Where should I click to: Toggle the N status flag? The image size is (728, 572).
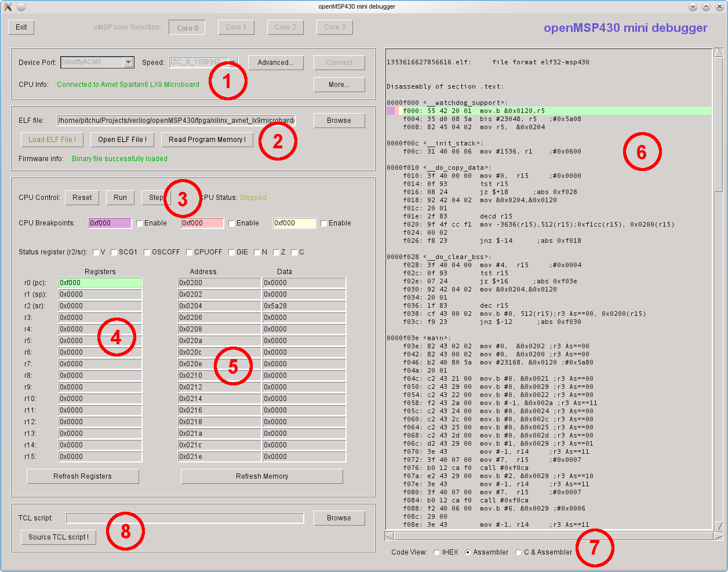[x=257, y=252]
